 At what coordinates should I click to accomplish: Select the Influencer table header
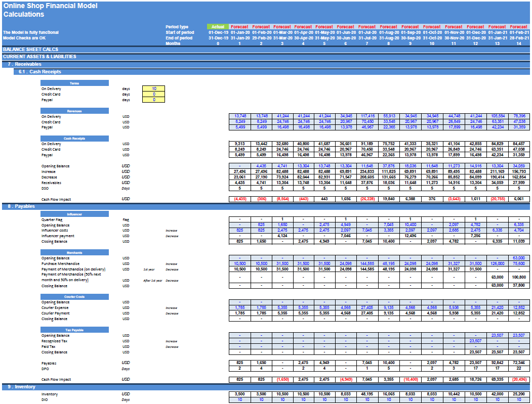pos(74,214)
